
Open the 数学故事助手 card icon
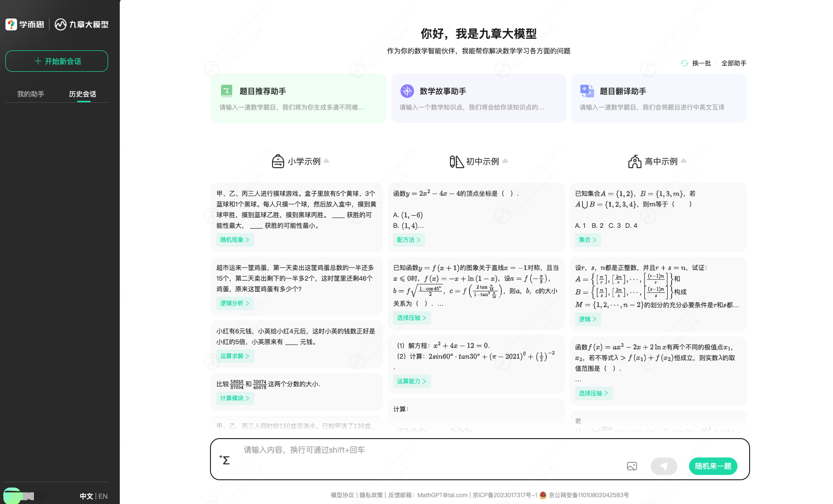tap(407, 91)
